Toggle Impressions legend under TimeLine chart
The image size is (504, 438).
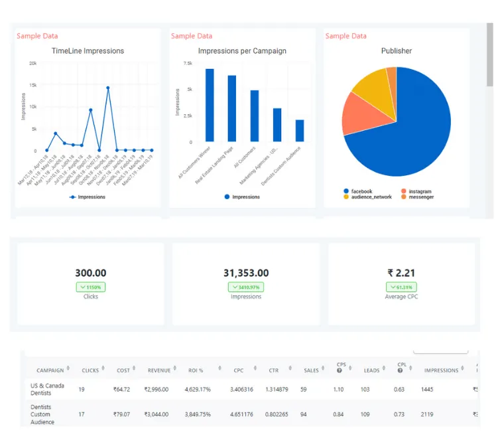[88, 197]
